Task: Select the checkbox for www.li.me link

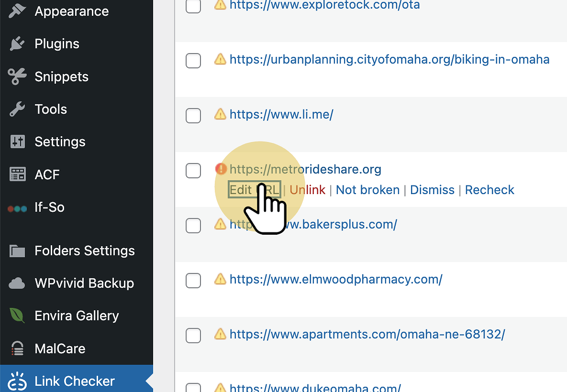Action: click(x=193, y=115)
